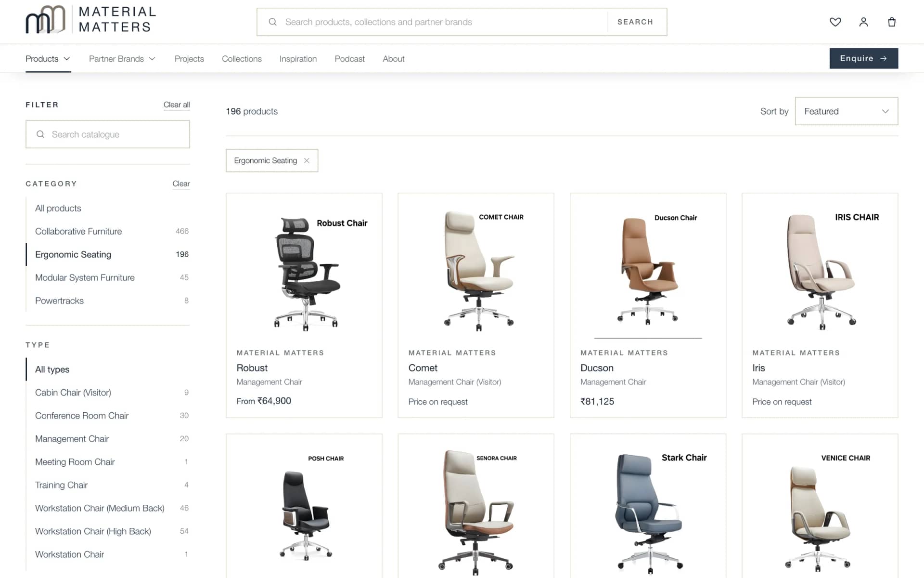924x578 pixels.
Task: Open the Comet Chair product image
Action: [x=476, y=271]
